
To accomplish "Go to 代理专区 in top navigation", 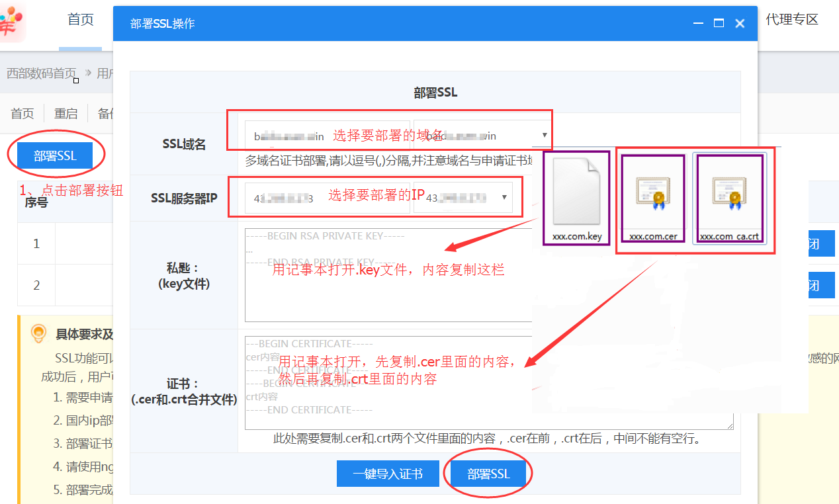I will click(x=792, y=20).
